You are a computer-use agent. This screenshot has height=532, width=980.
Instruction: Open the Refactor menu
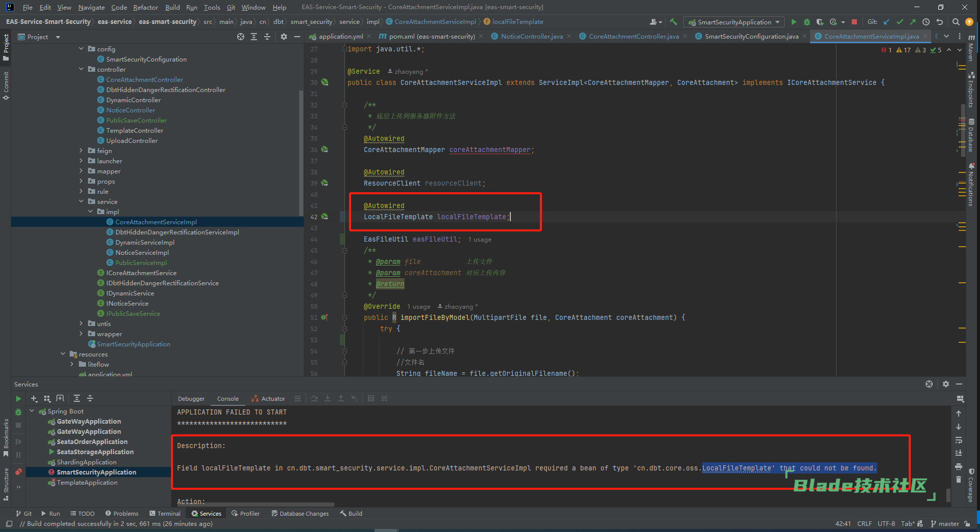146,7
